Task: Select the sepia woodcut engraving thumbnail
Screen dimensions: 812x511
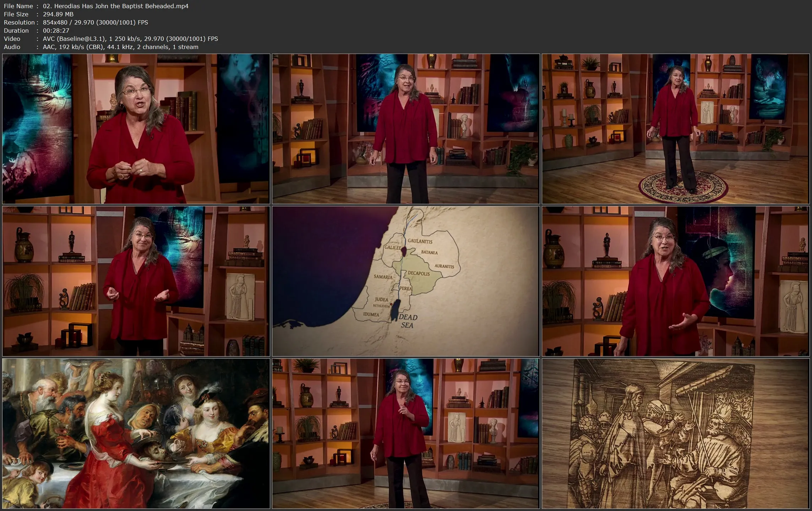Action: pyautogui.click(x=676, y=433)
